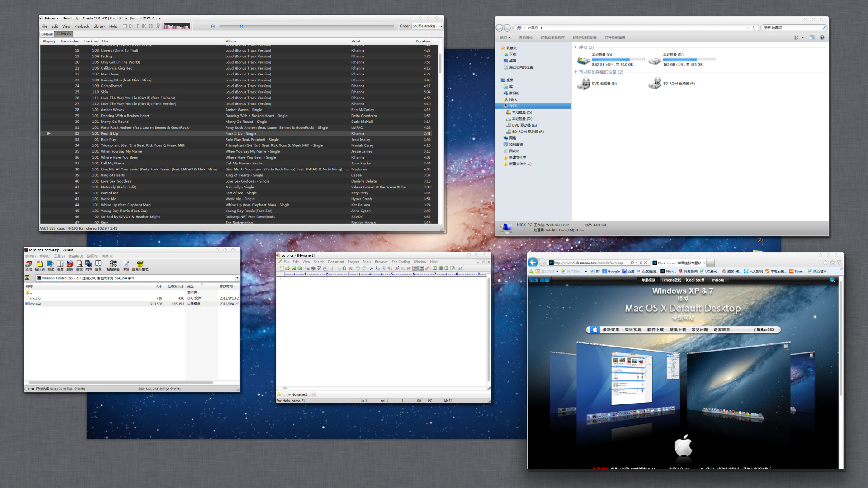868x488 pixels.
Task: Open the WinRAR archive path dropdown
Action: pyautogui.click(x=237, y=278)
